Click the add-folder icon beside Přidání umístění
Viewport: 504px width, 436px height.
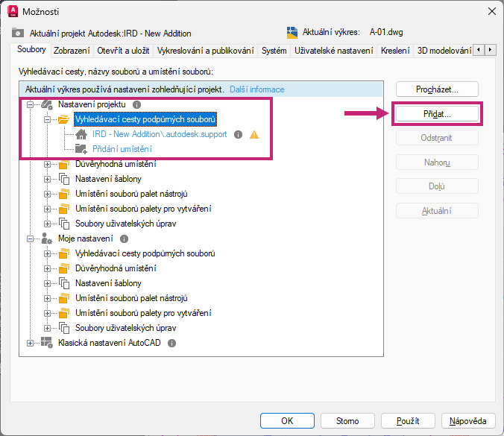[x=81, y=149]
